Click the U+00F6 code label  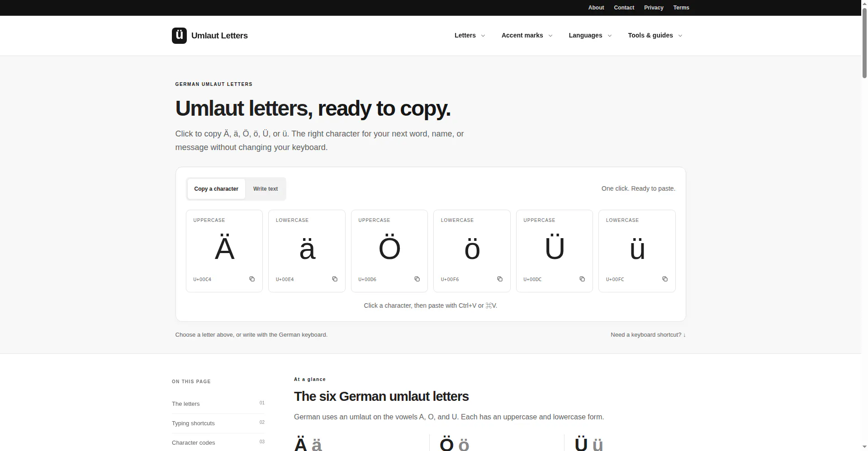450,279
